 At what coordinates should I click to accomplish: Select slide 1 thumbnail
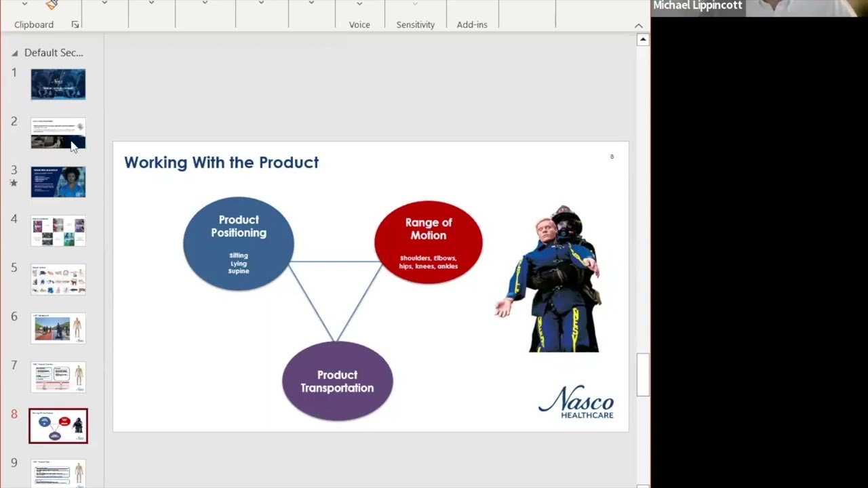[58, 84]
